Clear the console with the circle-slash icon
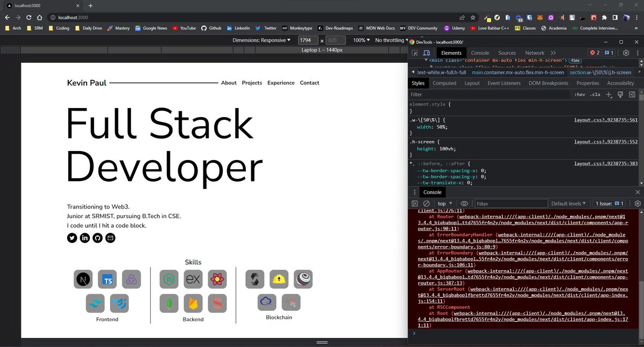 (426, 203)
